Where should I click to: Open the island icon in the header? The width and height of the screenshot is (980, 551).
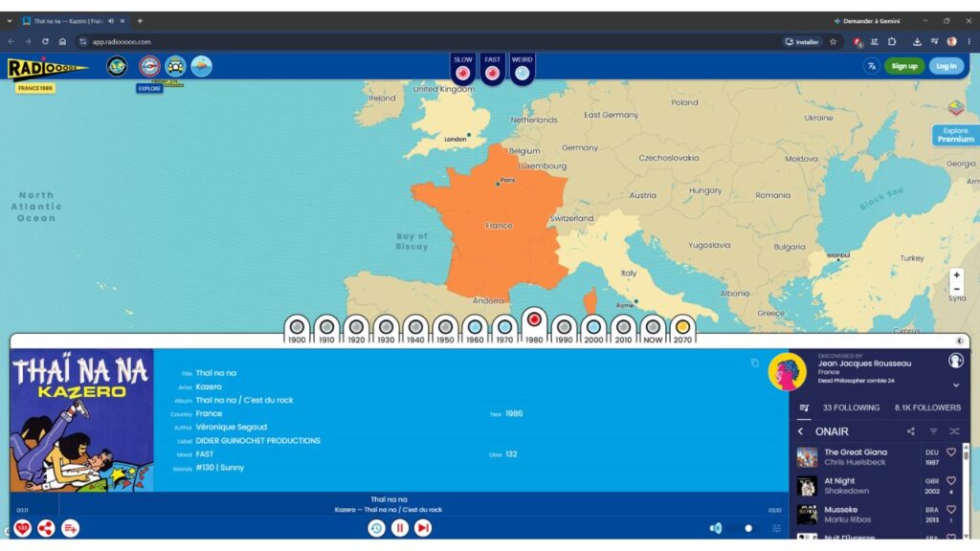tap(201, 66)
